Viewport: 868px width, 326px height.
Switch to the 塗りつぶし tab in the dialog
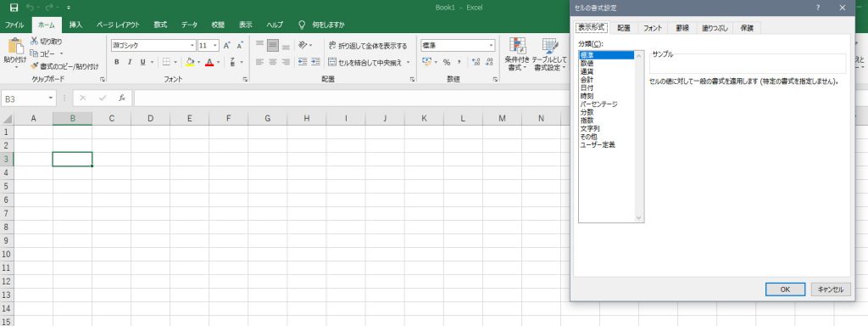click(x=715, y=28)
